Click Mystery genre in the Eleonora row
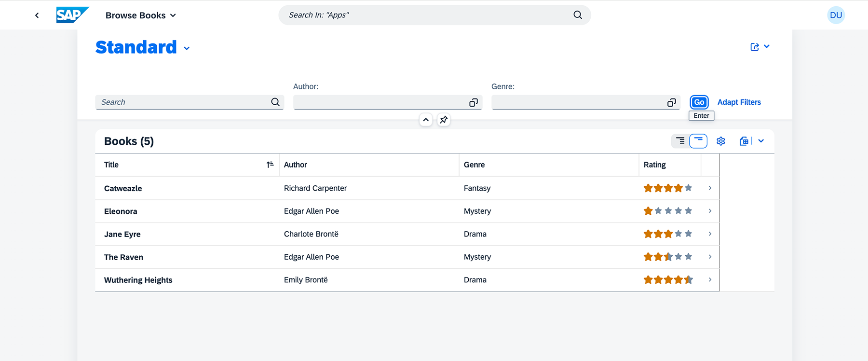 (x=477, y=211)
